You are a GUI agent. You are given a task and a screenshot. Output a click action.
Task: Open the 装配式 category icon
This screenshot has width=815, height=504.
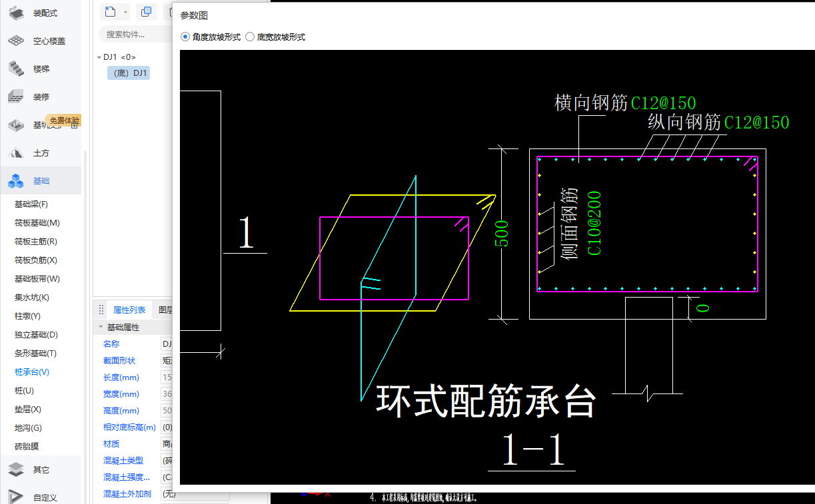(16, 13)
